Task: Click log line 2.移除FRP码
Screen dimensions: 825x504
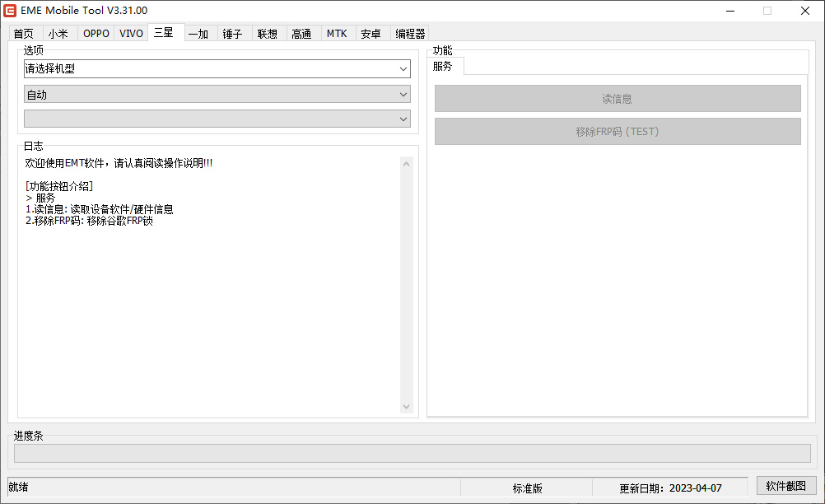Action: coord(90,221)
